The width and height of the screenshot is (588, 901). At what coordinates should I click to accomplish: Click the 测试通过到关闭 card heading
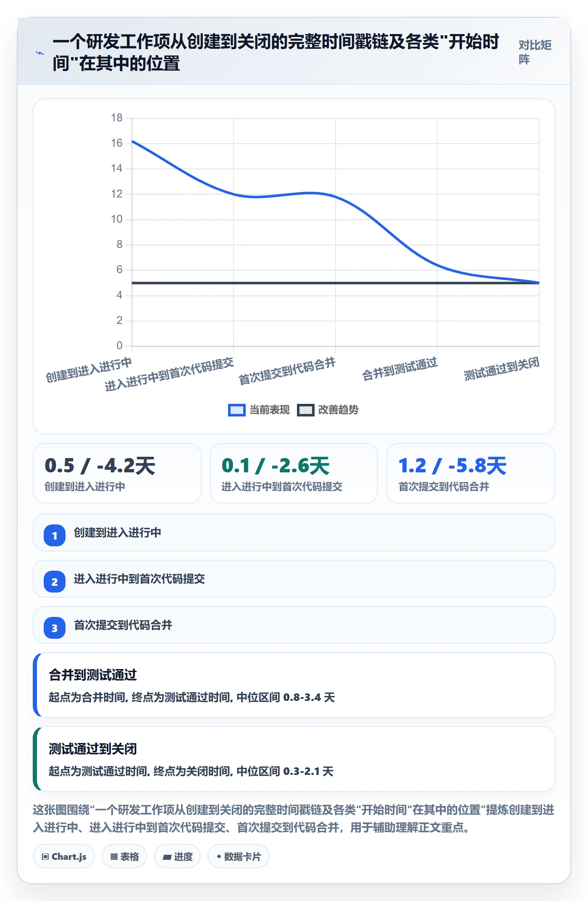pyautogui.click(x=93, y=749)
